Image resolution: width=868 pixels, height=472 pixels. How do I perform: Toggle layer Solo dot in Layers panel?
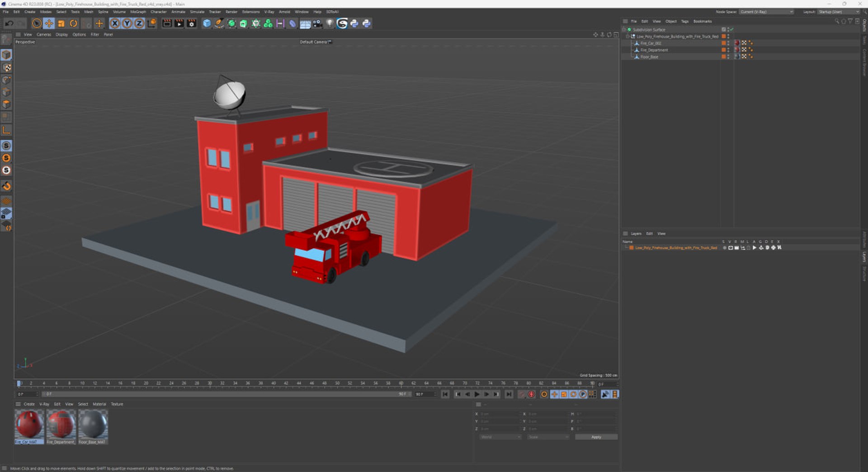724,248
